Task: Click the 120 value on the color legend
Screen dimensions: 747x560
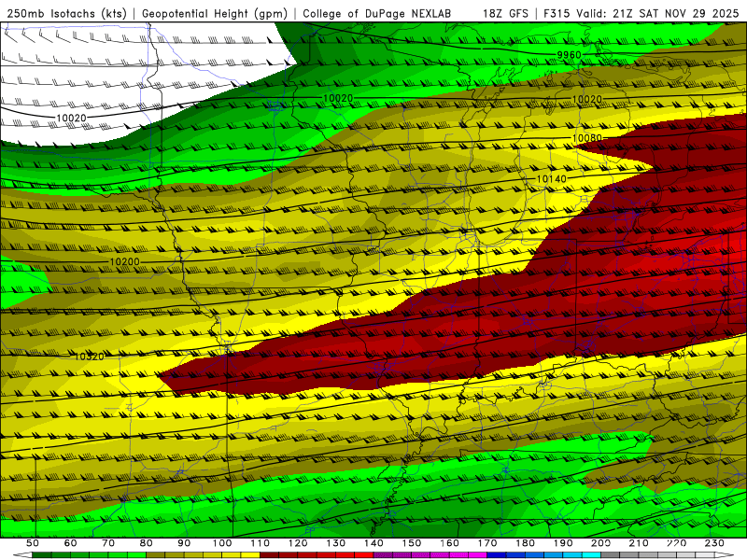Action: (x=298, y=543)
